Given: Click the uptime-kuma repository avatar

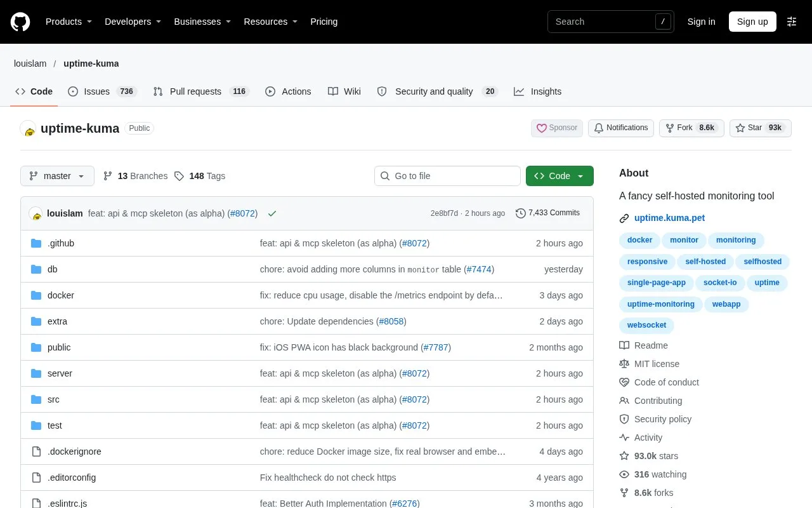Looking at the screenshot, I should [x=28, y=128].
